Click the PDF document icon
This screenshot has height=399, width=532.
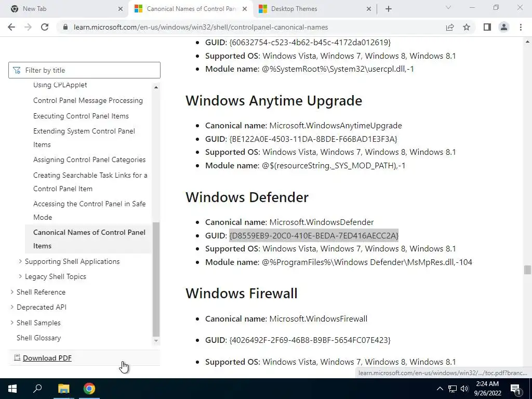click(x=17, y=357)
